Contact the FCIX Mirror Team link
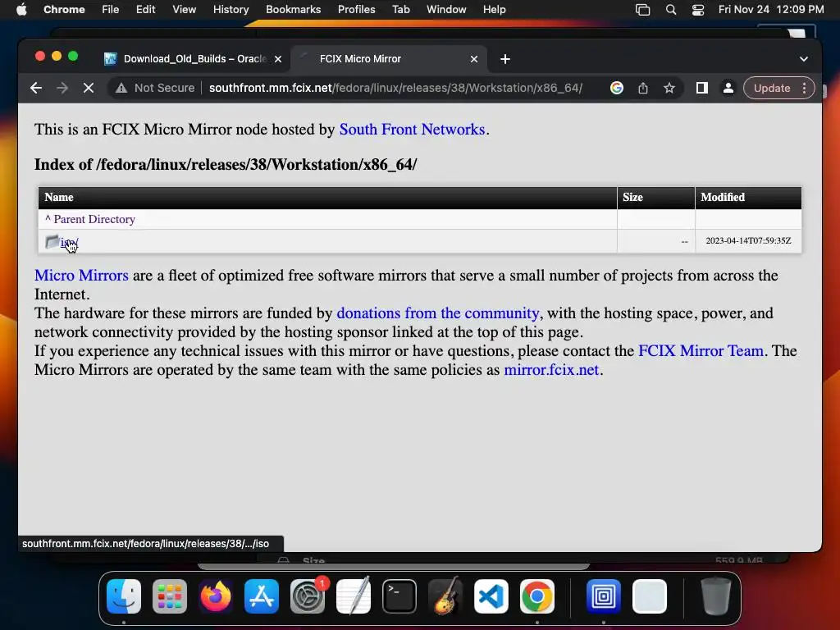Viewport: 840px width, 630px height. 701,351
